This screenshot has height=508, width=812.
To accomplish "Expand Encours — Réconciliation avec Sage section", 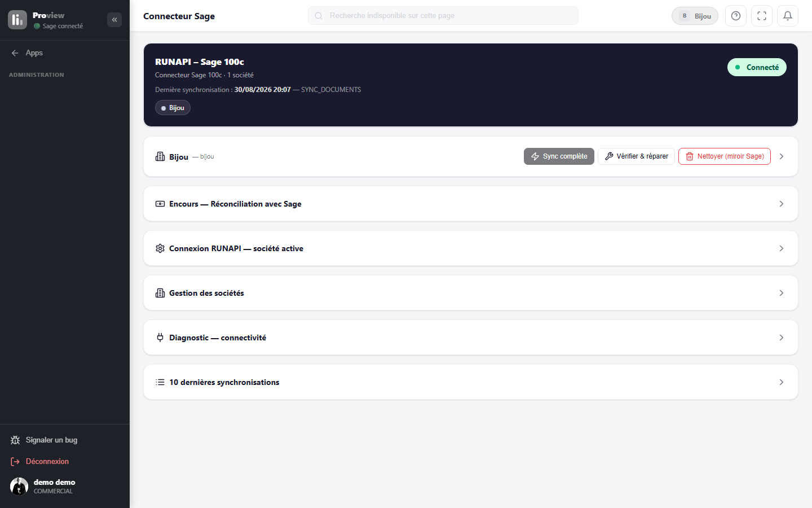I will pos(471,204).
